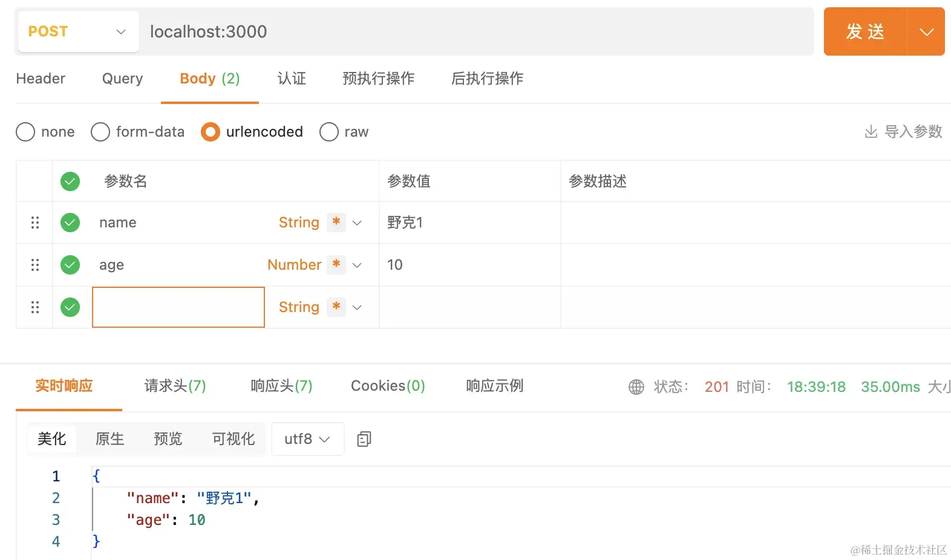This screenshot has height=560, width=951.
Task: Select the Body (2) tab
Action: pyautogui.click(x=210, y=79)
